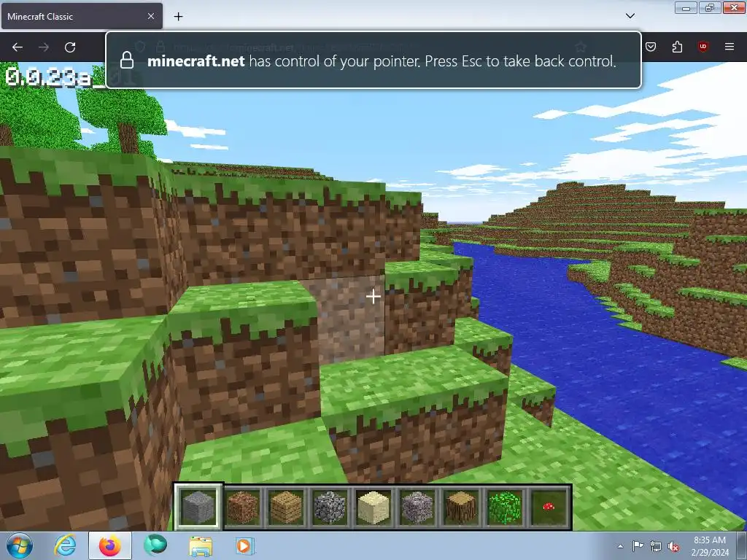Screen dimensions: 747x560
Task: Select the wooden planks block in hotbar
Action: 286,507
